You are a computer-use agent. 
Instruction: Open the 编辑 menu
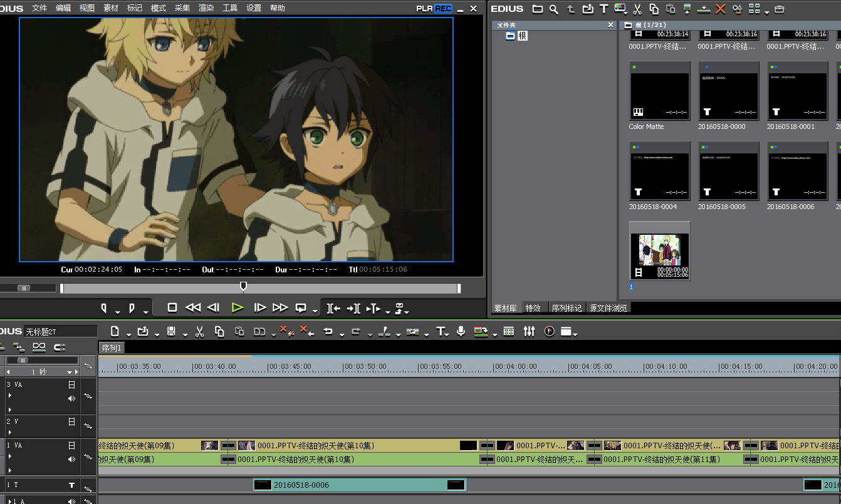tap(63, 8)
